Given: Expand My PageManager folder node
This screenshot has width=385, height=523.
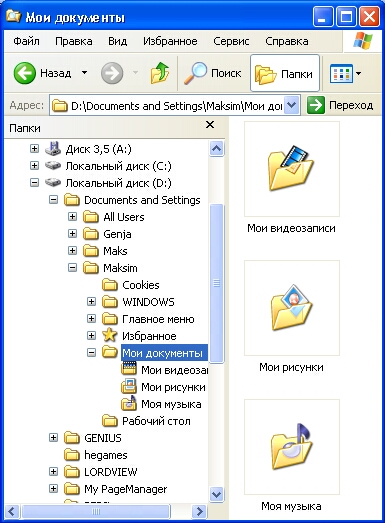Looking at the screenshot, I should (53, 488).
